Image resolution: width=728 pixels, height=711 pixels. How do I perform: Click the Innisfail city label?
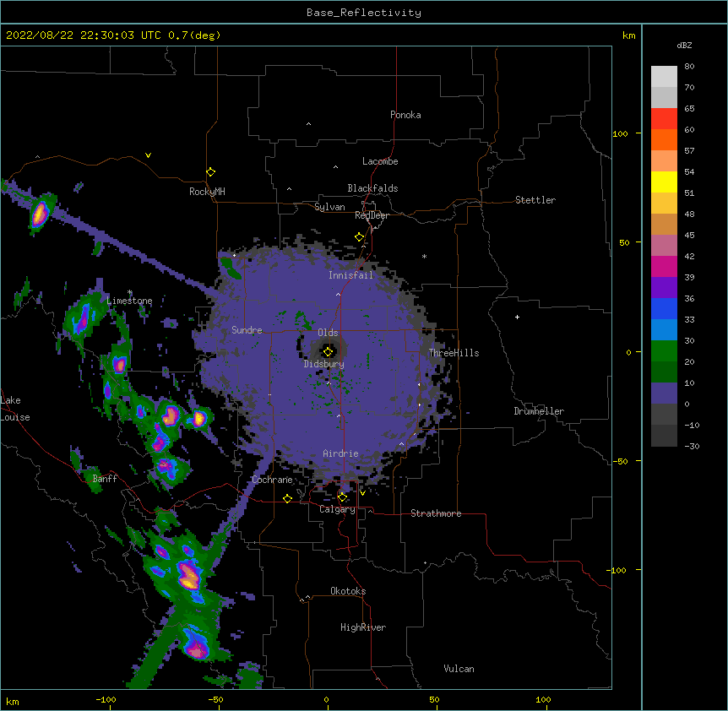coord(350,275)
